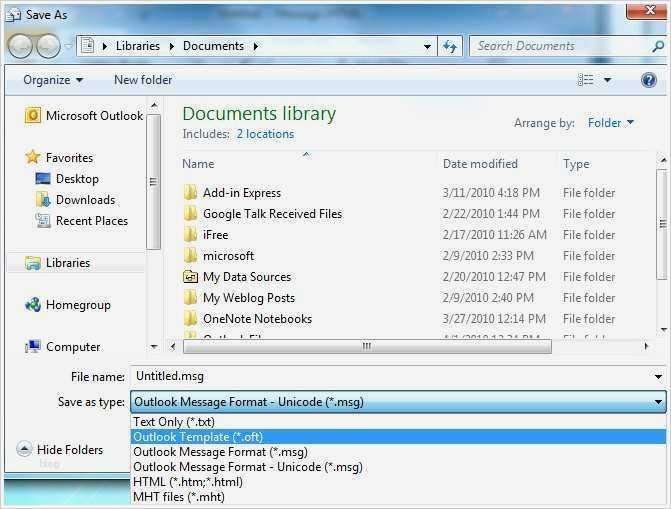Screen dimensions: 671x509
Task: Click the Search Documents field
Action: pos(561,46)
